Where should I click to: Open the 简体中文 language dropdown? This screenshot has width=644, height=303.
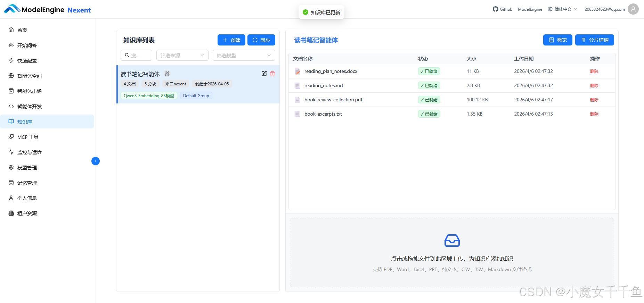(563, 9)
